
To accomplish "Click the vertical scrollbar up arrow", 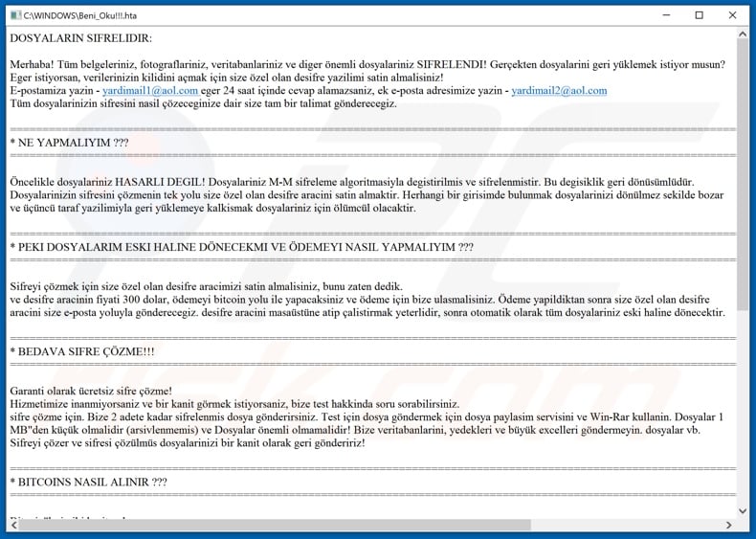I will pyautogui.click(x=742, y=34).
